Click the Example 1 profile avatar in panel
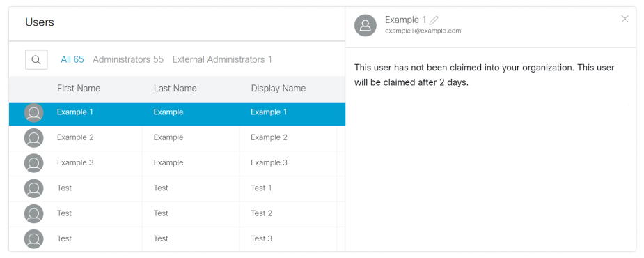The width and height of the screenshot is (644, 258). pyautogui.click(x=365, y=26)
